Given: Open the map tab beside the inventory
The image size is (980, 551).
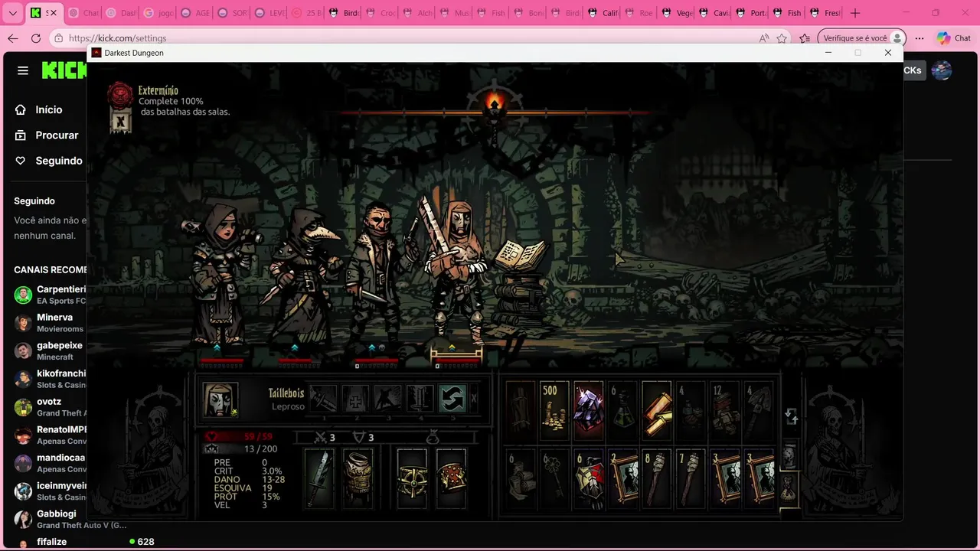Looking at the screenshot, I should tap(789, 455).
